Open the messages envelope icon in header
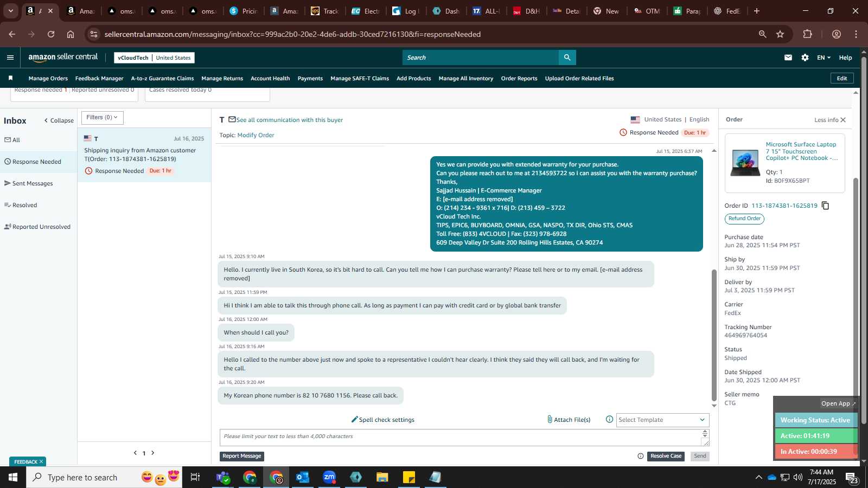Screen dimensions: 868x488 (788, 57)
